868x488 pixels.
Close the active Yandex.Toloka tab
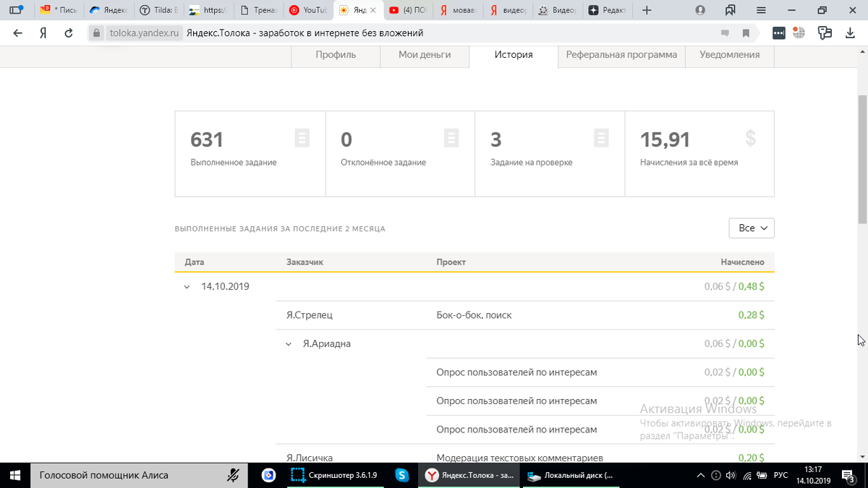372,10
